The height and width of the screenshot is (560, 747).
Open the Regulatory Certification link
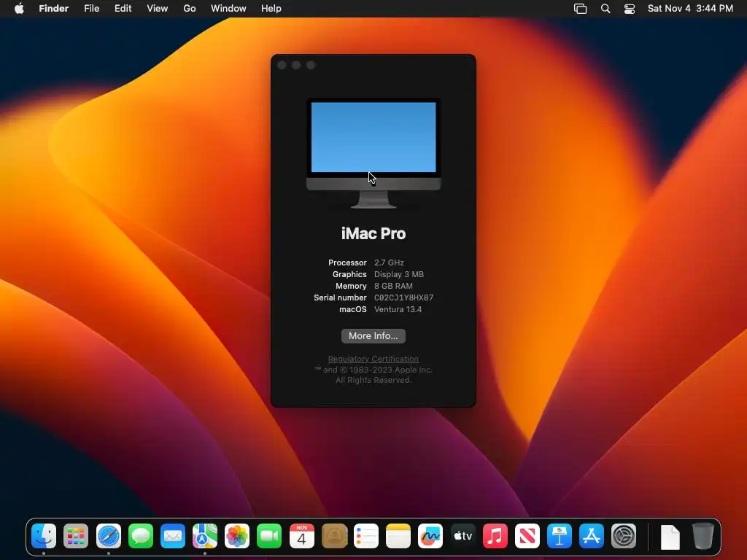373,359
